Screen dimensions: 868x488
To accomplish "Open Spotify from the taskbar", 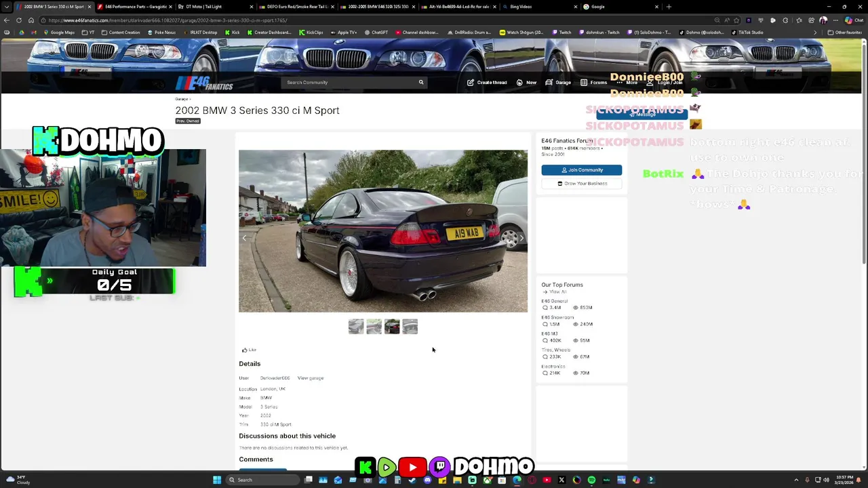I will coord(591,480).
